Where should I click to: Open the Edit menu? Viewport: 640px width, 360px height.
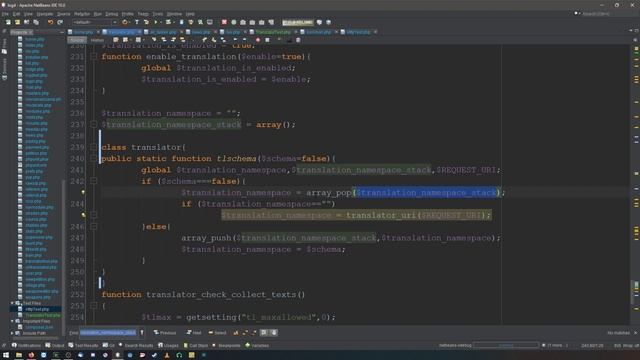coord(16,14)
